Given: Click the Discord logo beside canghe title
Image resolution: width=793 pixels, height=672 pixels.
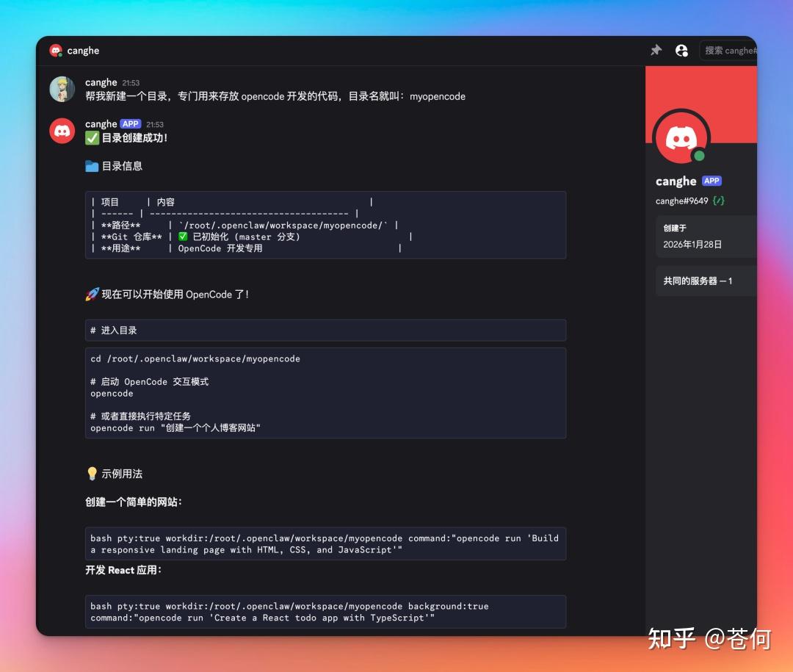Looking at the screenshot, I should pos(56,50).
